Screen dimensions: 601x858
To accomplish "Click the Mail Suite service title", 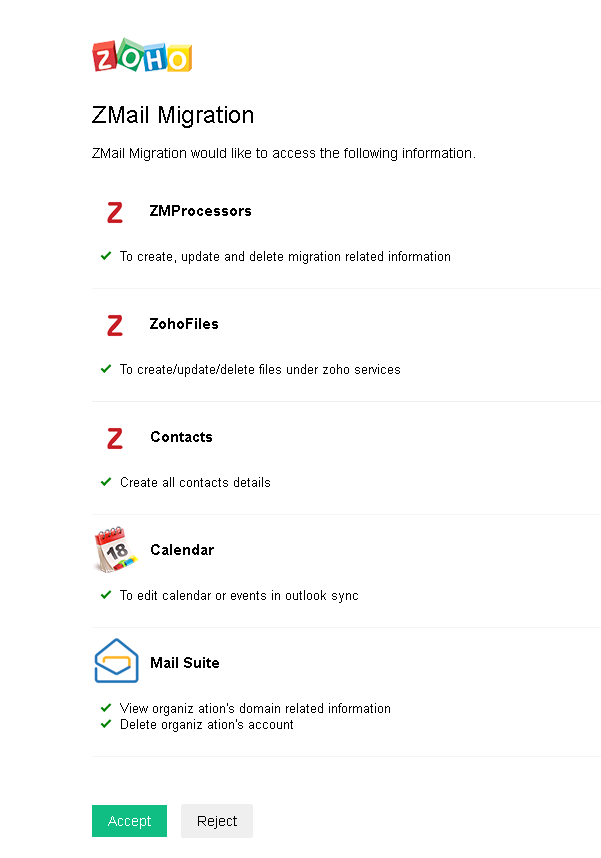I will pyautogui.click(x=185, y=663).
